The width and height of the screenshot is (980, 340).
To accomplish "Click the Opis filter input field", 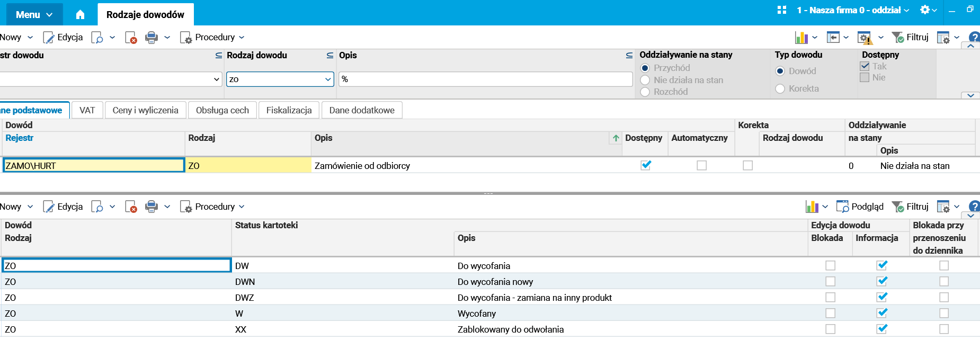I will pyautogui.click(x=485, y=79).
